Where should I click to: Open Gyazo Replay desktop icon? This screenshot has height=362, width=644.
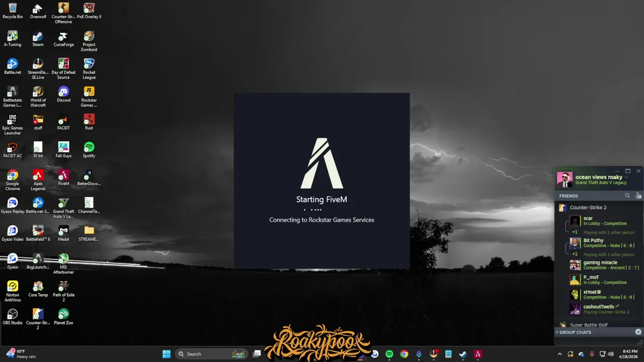13,205
